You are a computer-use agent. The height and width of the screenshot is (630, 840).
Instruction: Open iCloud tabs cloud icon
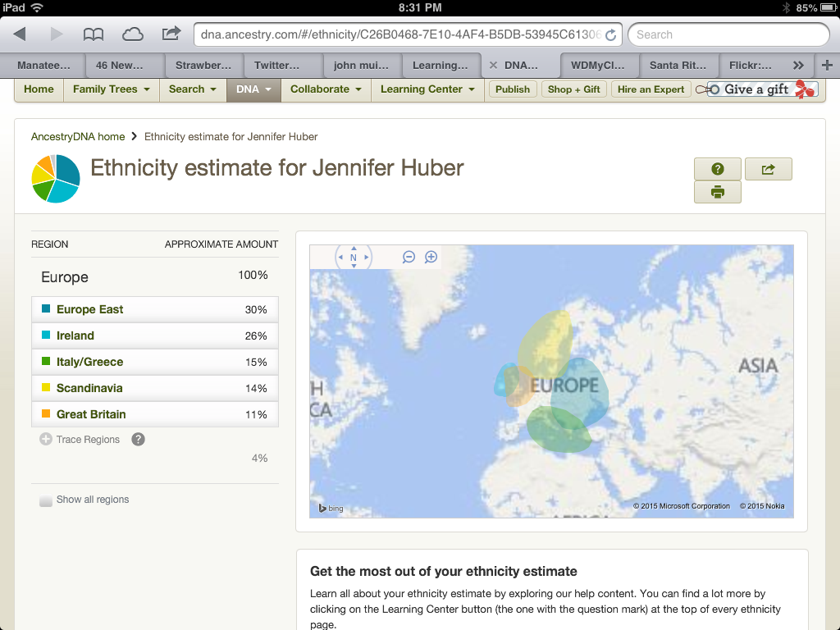tap(132, 34)
